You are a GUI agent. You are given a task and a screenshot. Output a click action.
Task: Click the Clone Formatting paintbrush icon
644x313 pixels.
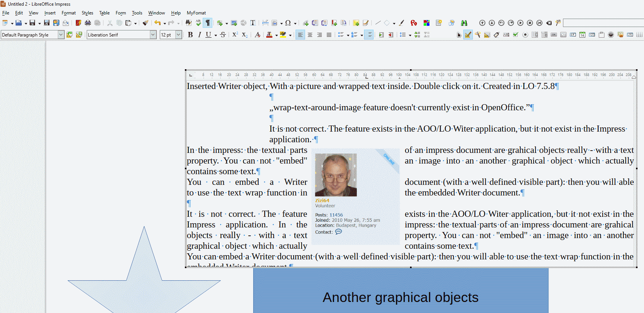click(x=145, y=23)
